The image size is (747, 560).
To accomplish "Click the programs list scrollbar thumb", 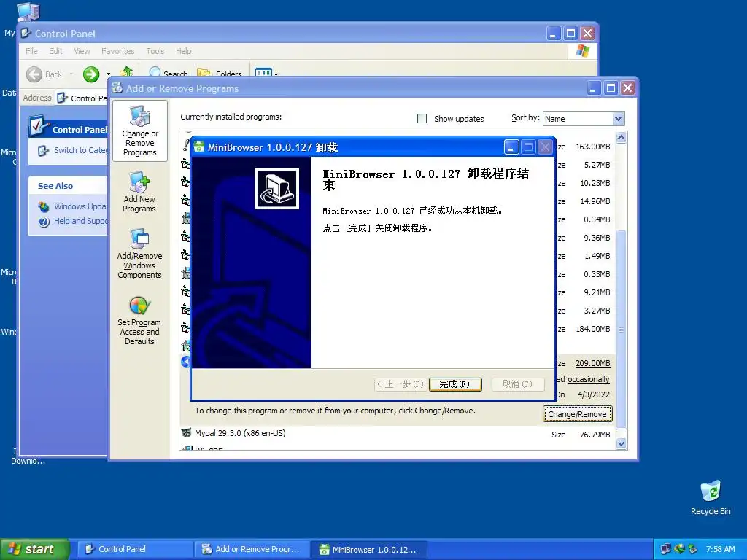I will click(x=621, y=329).
